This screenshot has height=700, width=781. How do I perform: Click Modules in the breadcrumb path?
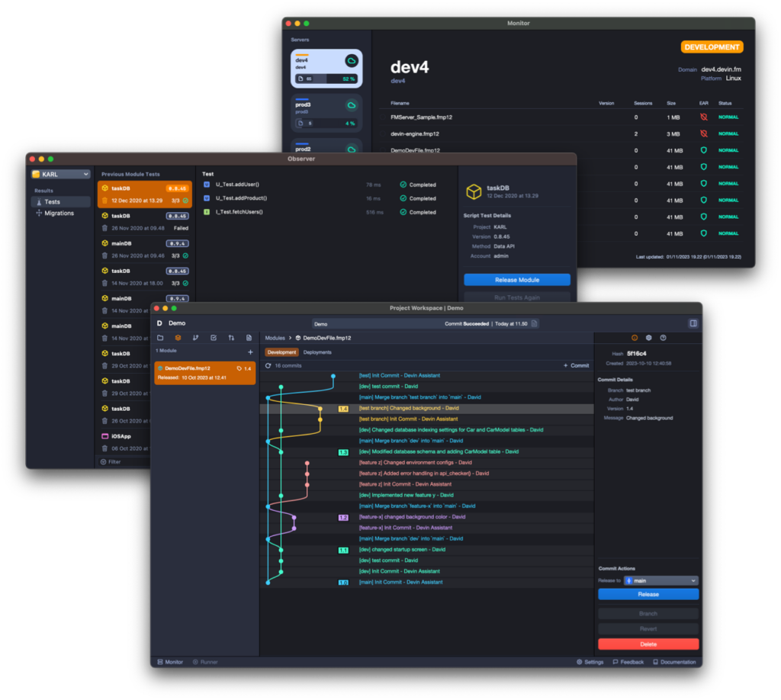275,338
